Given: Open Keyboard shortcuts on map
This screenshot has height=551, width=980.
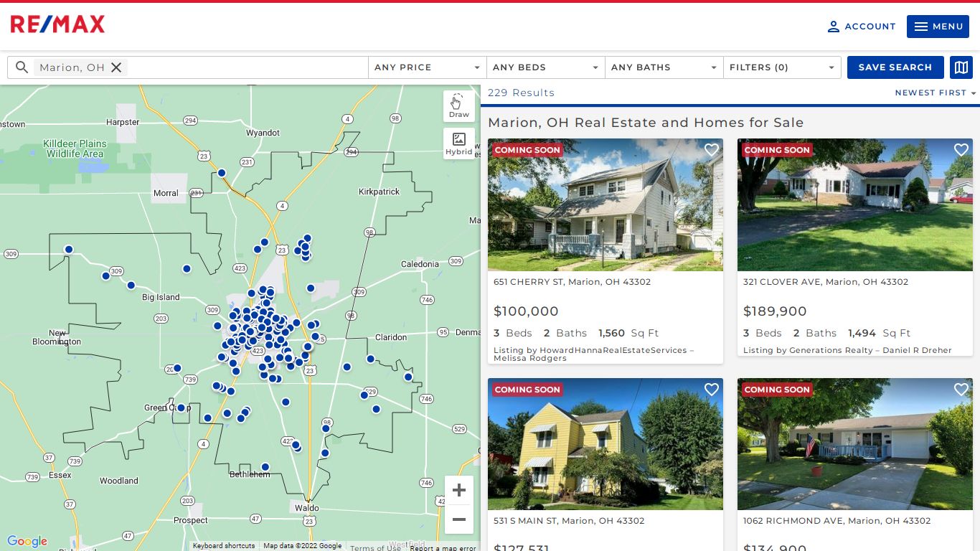Looking at the screenshot, I should (224, 546).
